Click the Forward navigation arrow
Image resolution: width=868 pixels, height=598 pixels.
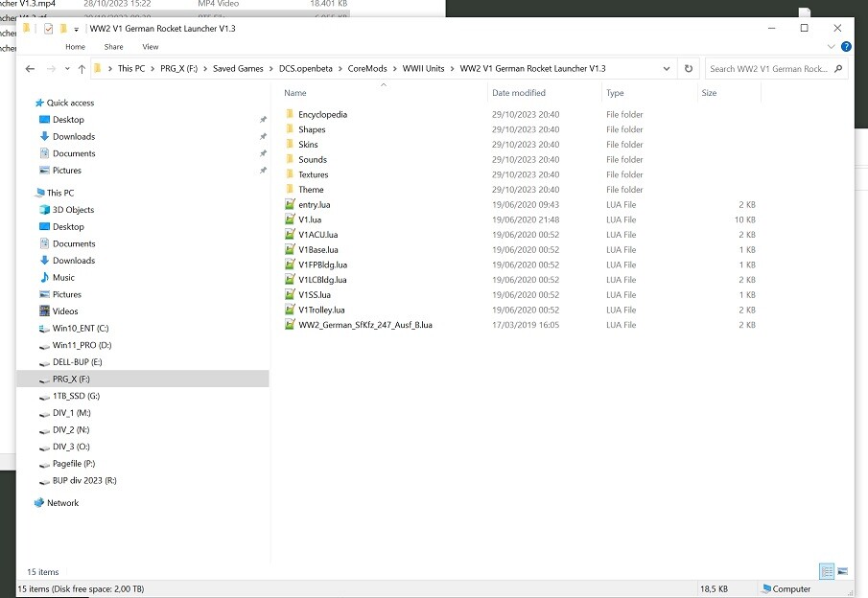coord(51,69)
